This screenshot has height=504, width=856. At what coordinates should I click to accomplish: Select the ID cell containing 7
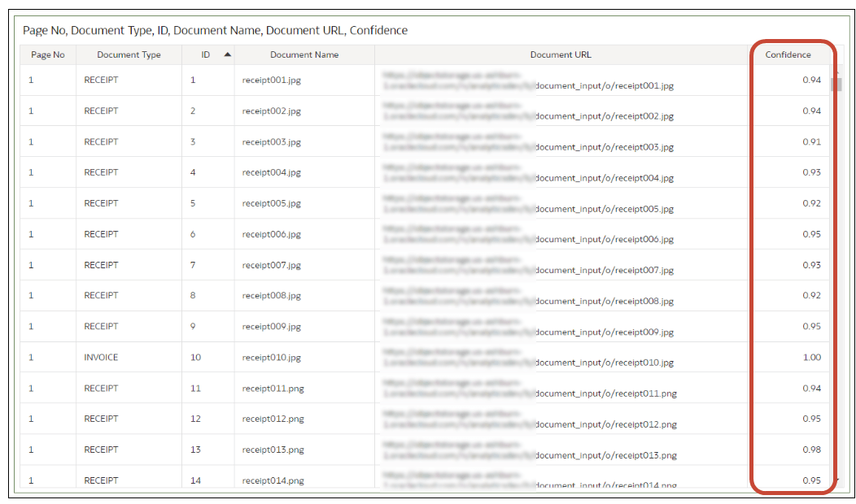[191, 264]
